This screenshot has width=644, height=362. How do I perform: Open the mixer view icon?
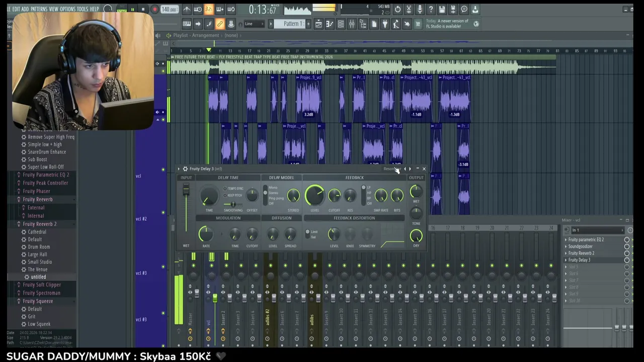click(x=352, y=24)
